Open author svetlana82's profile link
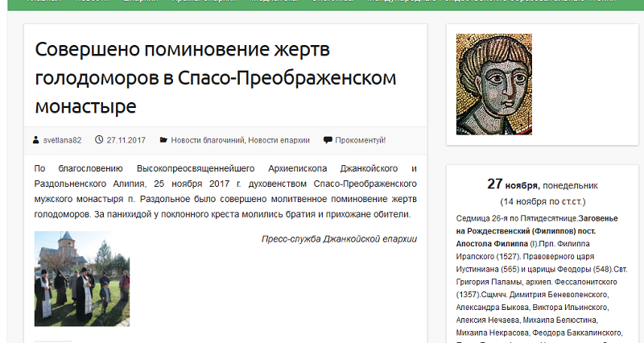644x343 pixels. click(63, 140)
